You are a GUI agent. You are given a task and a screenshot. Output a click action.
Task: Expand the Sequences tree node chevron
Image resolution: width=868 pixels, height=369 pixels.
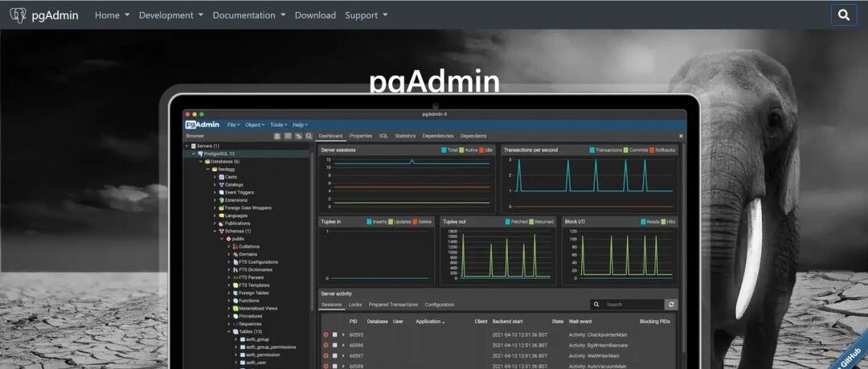coord(228,323)
